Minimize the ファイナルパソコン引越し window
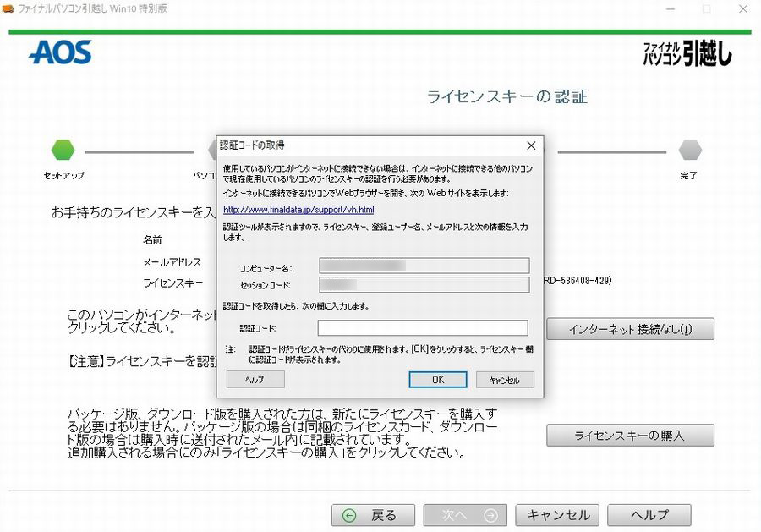The height and width of the screenshot is (532, 761). (x=671, y=8)
